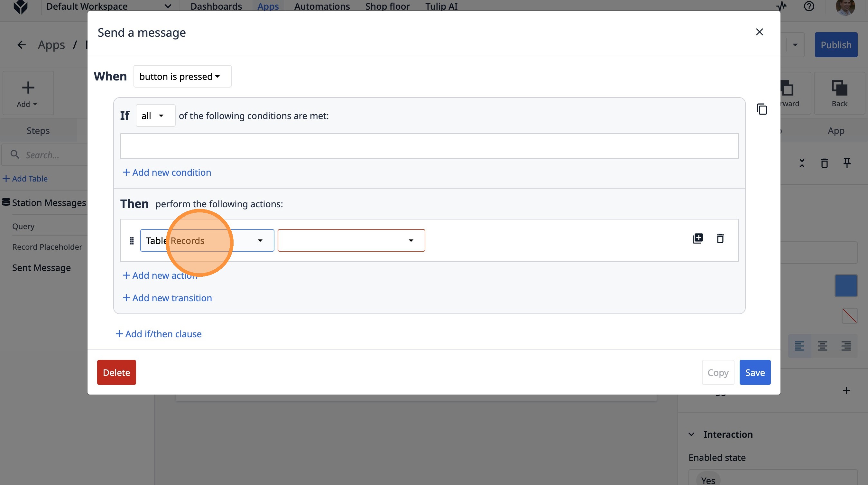The image size is (868, 485).
Task: Open the empty red-outlined action dropdown
Action: pos(351,241)
